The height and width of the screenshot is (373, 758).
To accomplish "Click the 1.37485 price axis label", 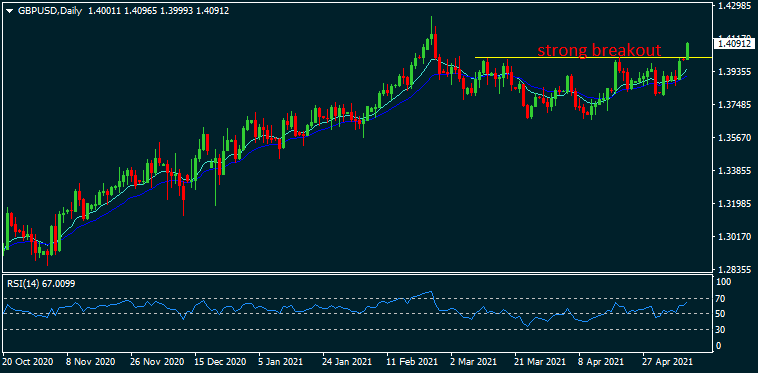I will pos(734,105).
